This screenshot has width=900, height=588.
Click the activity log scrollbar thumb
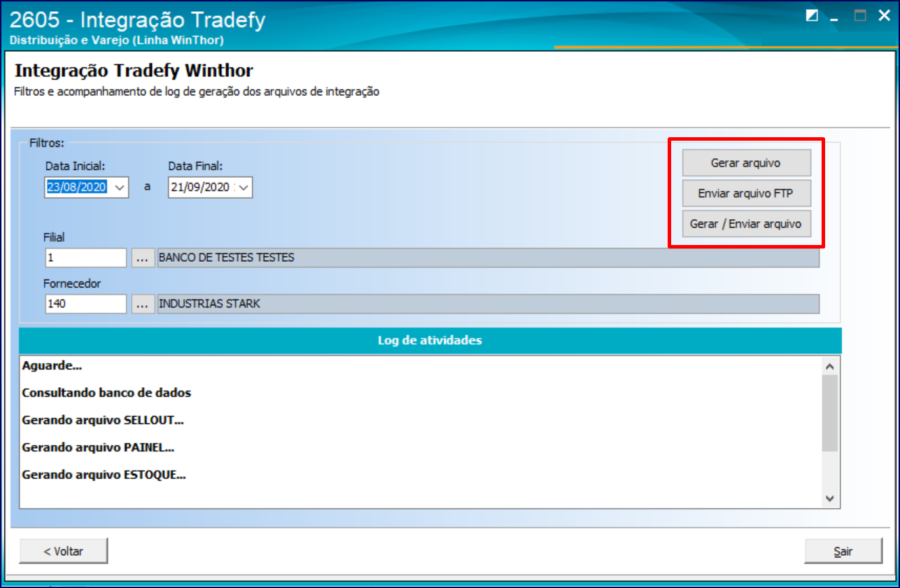coord(830,414)
